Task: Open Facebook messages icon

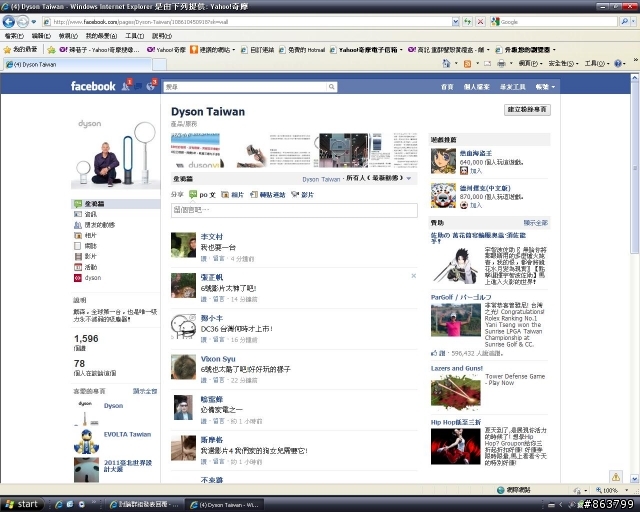Action: tap(138, 86)
